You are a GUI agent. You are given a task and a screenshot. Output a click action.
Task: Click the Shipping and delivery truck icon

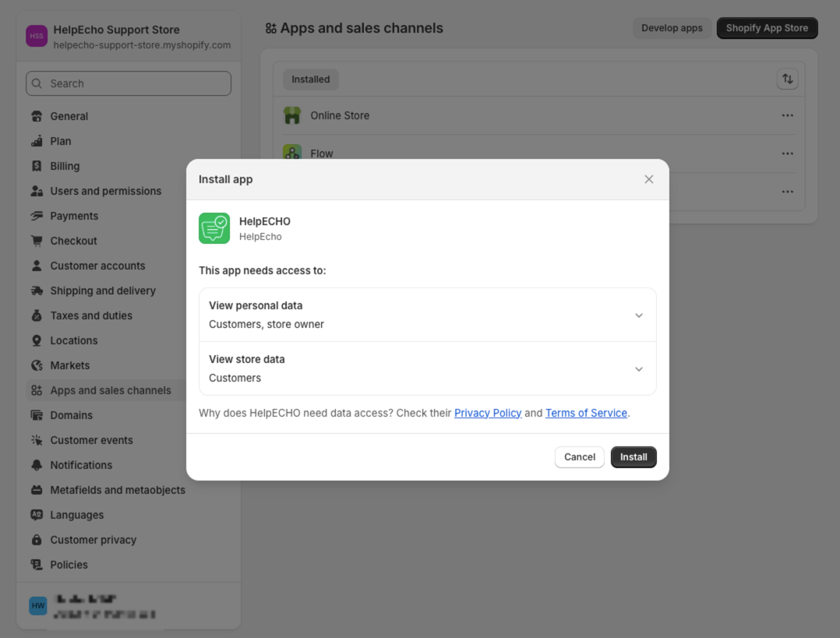point(37,291)
